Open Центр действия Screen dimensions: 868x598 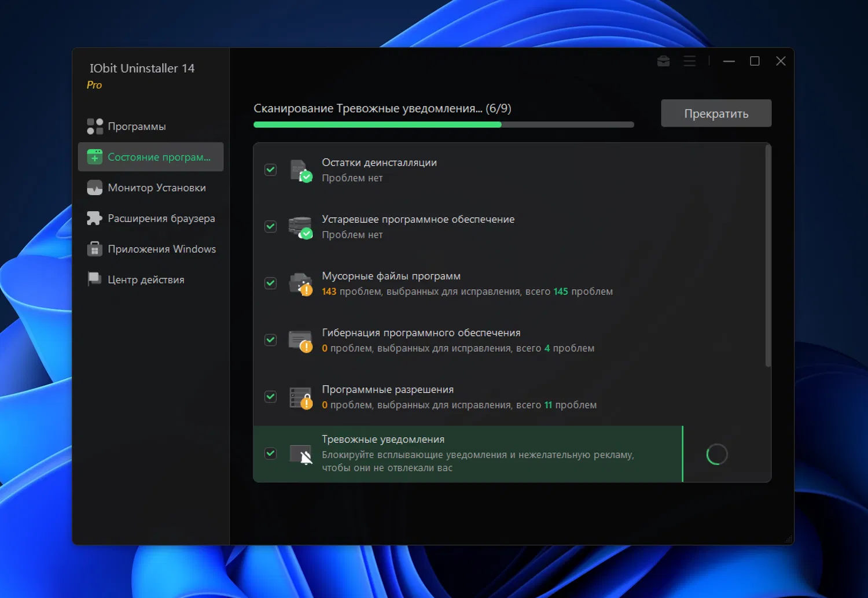click(150, 279)
